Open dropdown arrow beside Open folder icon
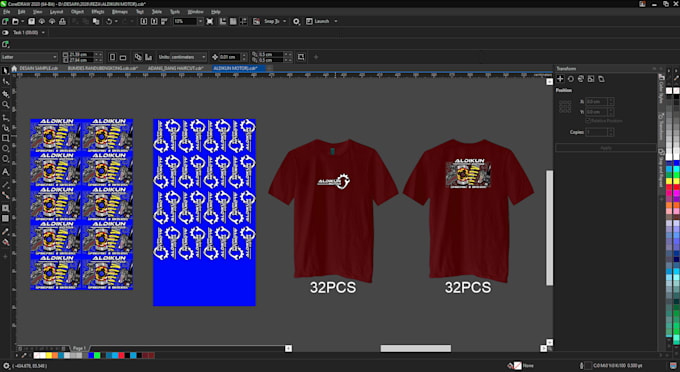 click(22, 21)
